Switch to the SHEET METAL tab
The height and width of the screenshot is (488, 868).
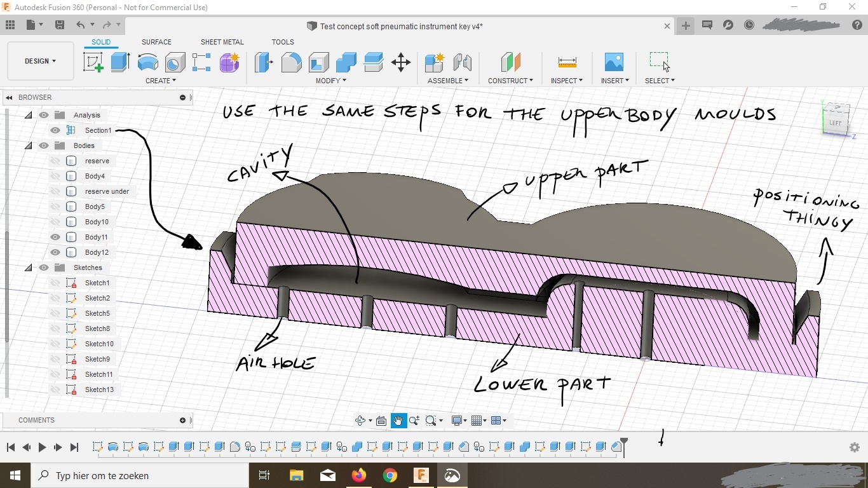point(222,42)
